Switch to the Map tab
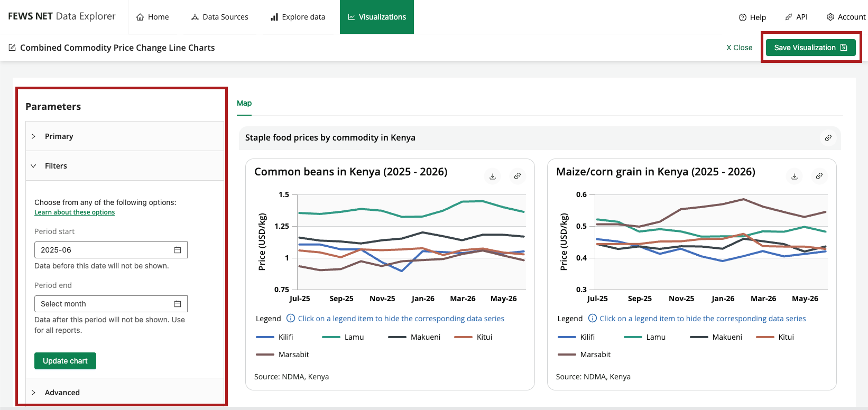 point(244,103)
